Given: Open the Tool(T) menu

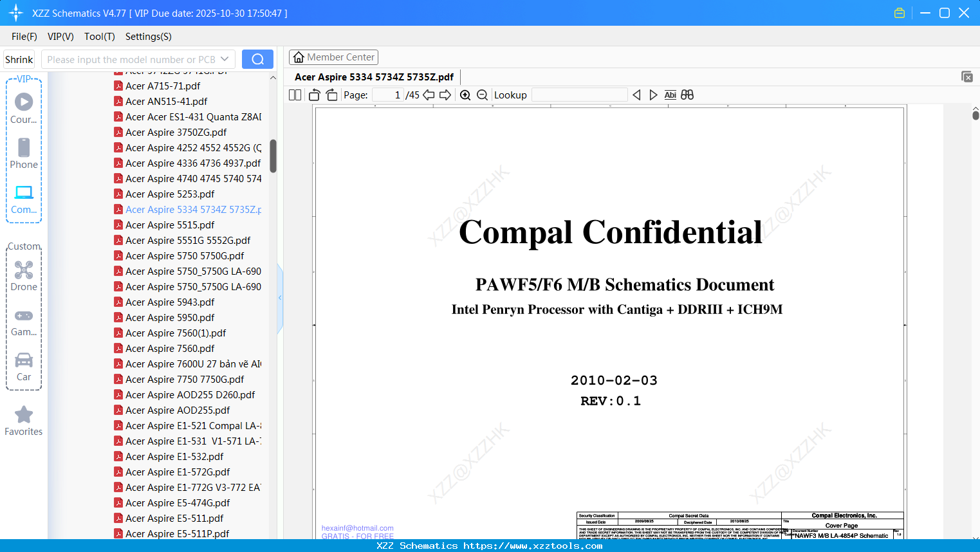Looking at the screenshot, I should 100,37.
